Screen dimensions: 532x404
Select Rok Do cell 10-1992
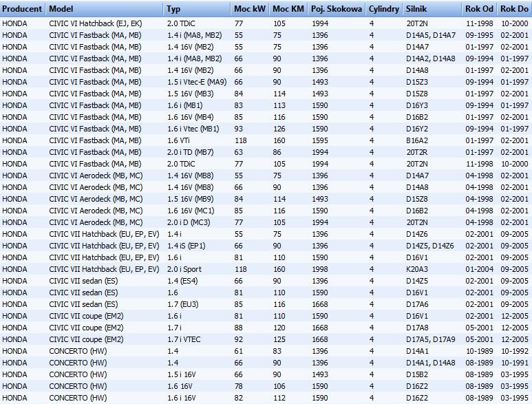click(x=514, y=351)
